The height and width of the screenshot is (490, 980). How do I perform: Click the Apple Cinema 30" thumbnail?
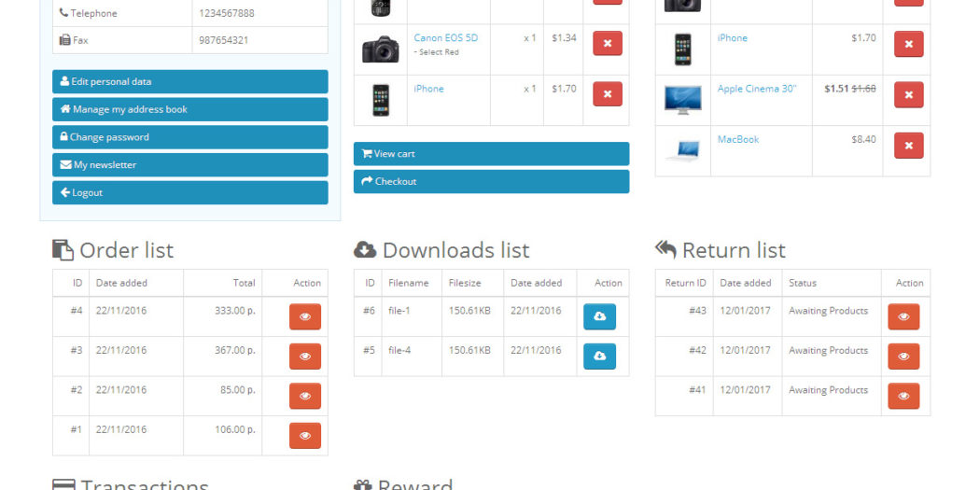(x=682, y=99)
